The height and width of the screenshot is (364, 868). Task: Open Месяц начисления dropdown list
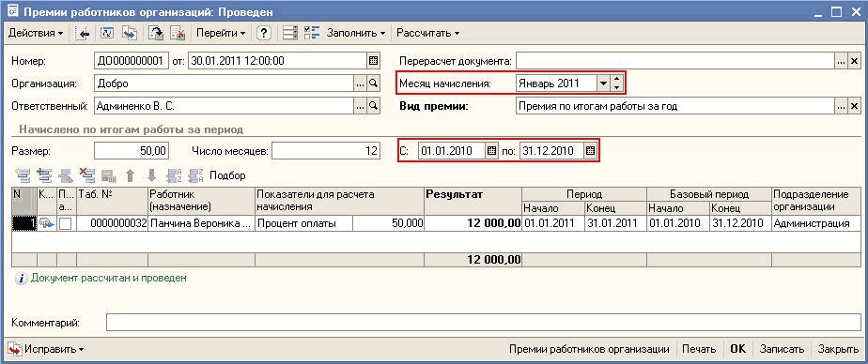[603, 84]
